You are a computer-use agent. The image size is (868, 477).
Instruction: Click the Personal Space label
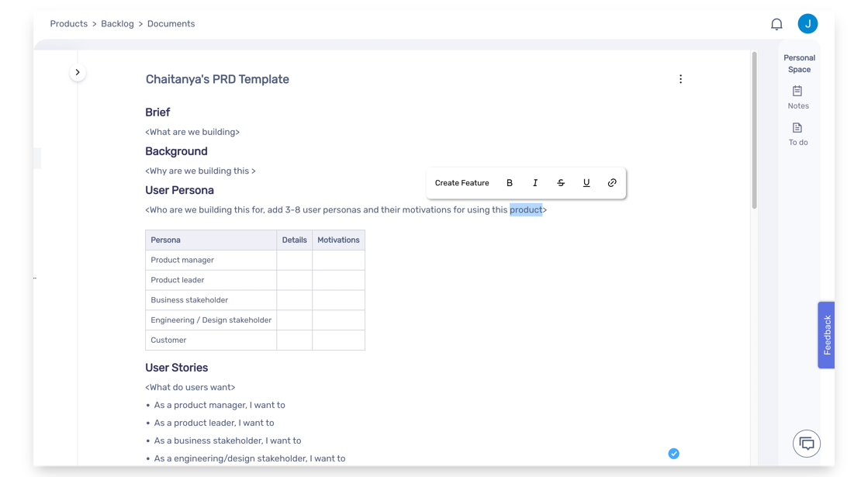(x=799, y=64)
